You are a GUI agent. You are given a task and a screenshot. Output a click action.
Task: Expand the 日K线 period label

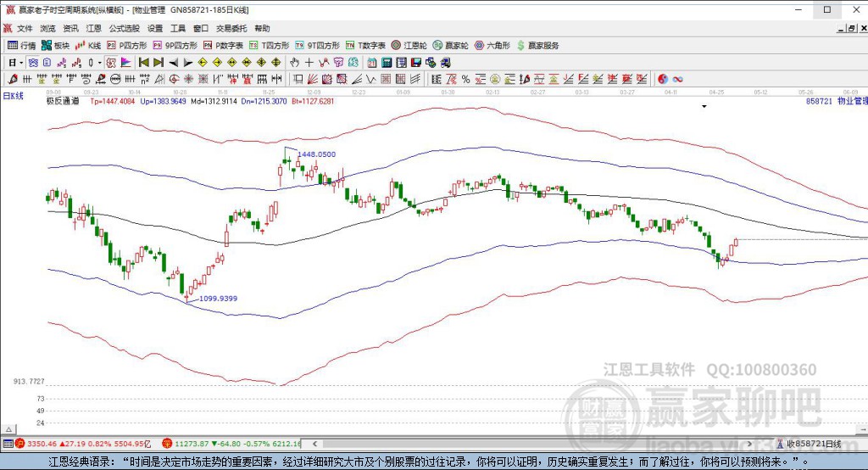(x=14, y=96)
